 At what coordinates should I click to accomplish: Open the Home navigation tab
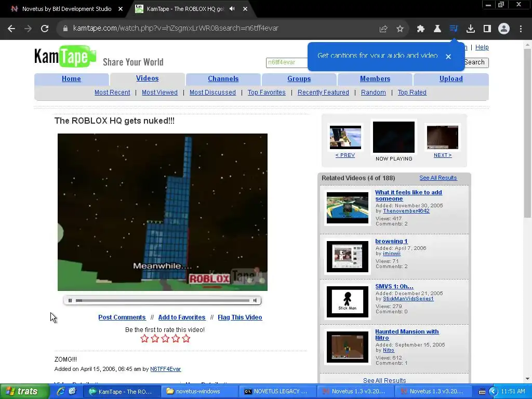click(71, 79)
